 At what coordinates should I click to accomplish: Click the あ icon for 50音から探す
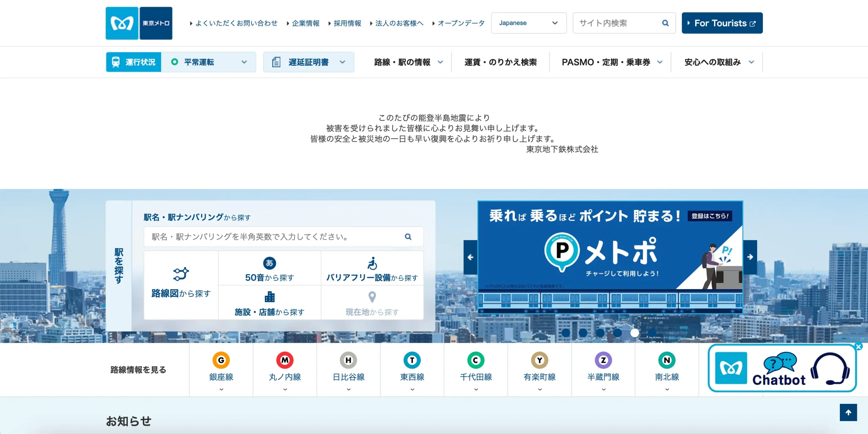pyautogui.click(x=270, y=263)
